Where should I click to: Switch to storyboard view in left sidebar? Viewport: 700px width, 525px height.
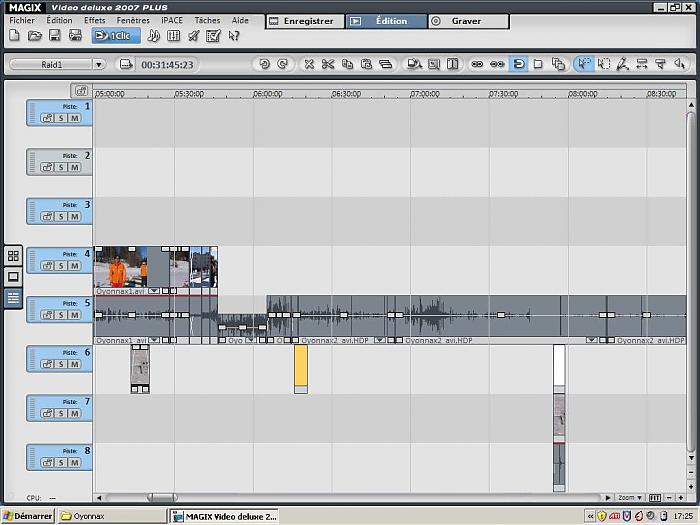point(13,256)
